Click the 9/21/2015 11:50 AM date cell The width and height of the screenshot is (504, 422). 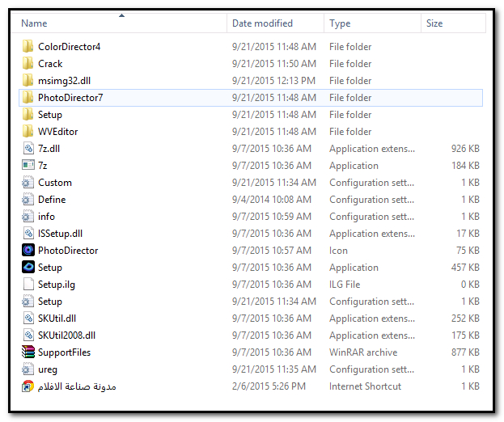274,64
